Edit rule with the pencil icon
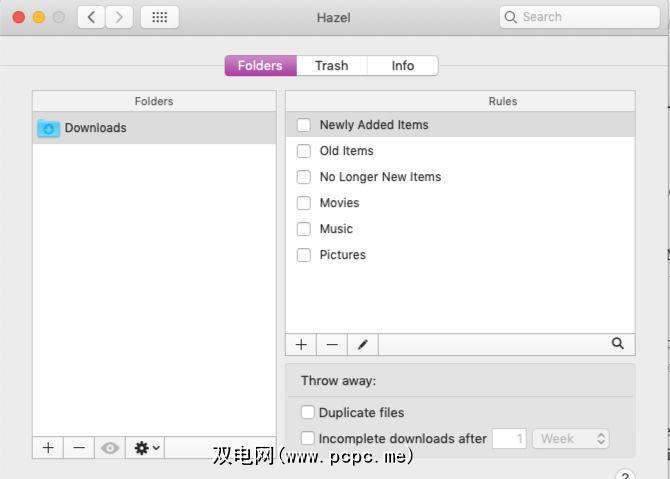Screen dimensions: 670x479 363,344
